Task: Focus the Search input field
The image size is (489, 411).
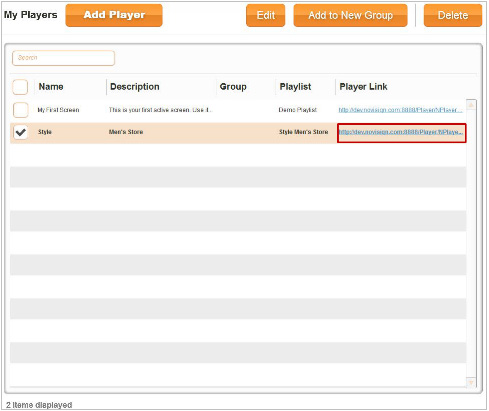Action: pyautogui.click(x=63, y=58)
